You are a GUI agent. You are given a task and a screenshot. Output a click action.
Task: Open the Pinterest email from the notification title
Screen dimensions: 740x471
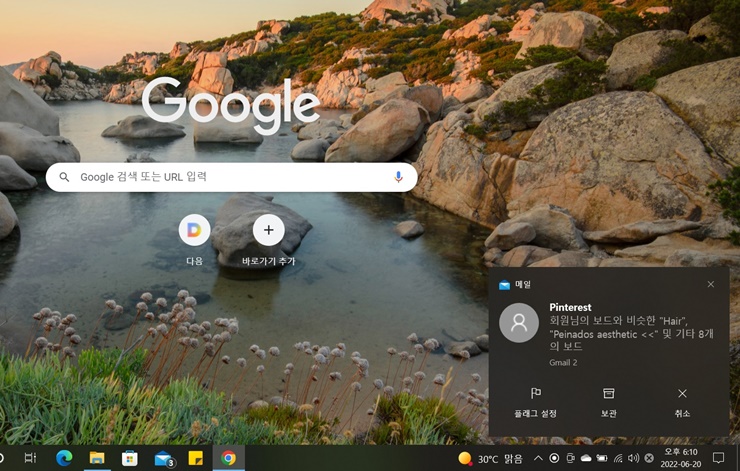coord(570,307)
